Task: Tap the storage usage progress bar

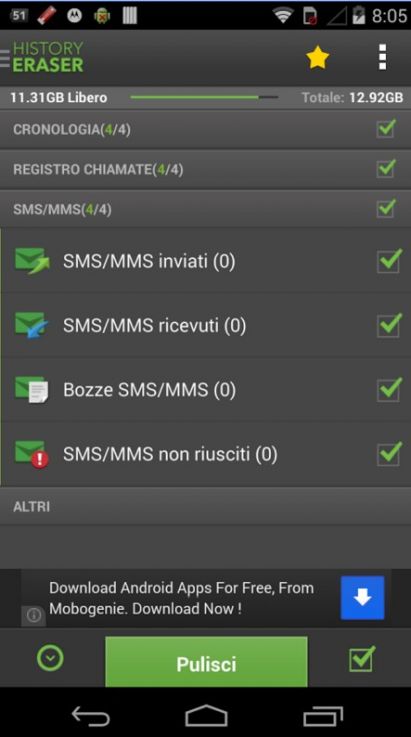Action: tap(204, 97)
